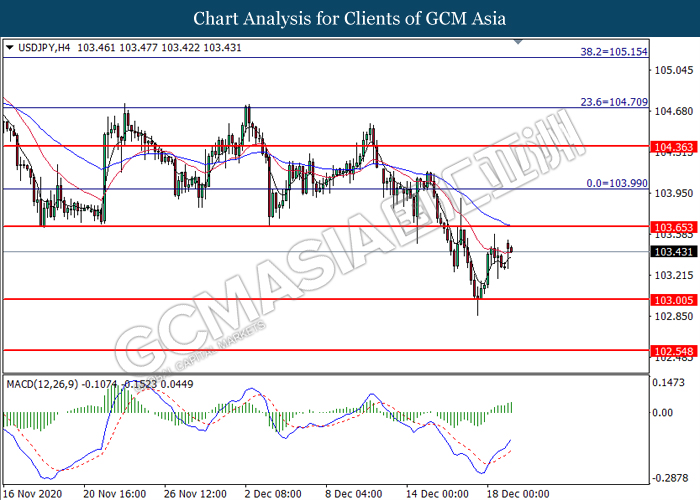Open the USDJPY,H4 chart dropdown triangle
This screenshot has width=700, height=500.
[10, 47]
